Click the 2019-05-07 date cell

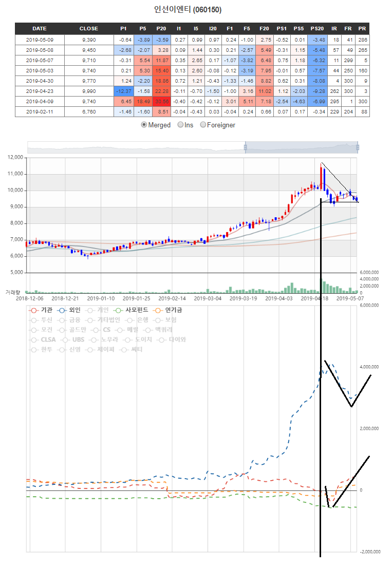[40, 61]
